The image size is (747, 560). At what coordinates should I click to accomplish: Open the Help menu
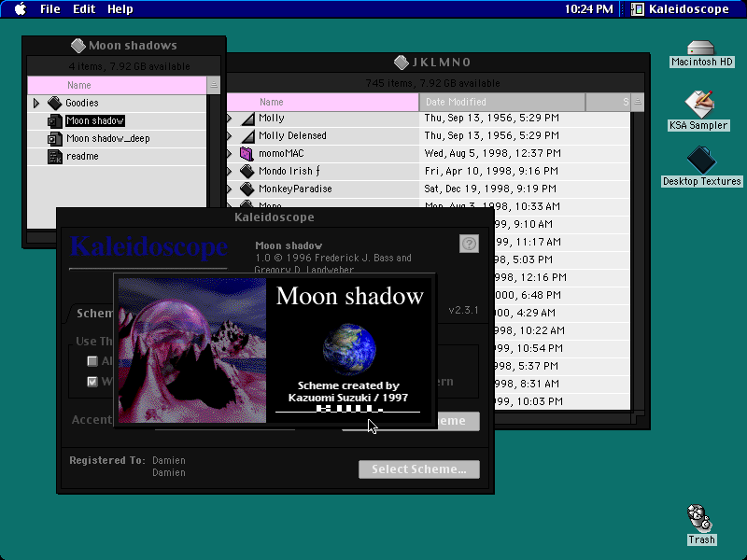coord(120,9)
